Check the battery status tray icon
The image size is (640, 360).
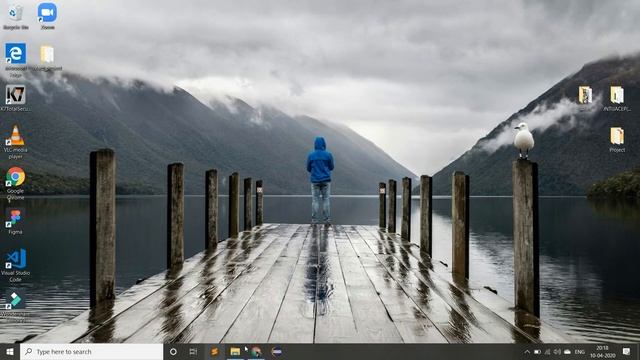coord(538,351)
